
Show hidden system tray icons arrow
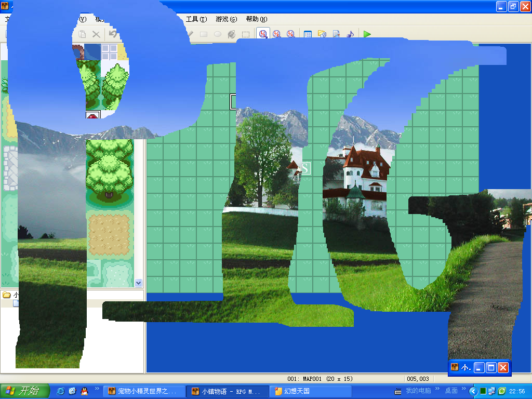tap(473, 391)
